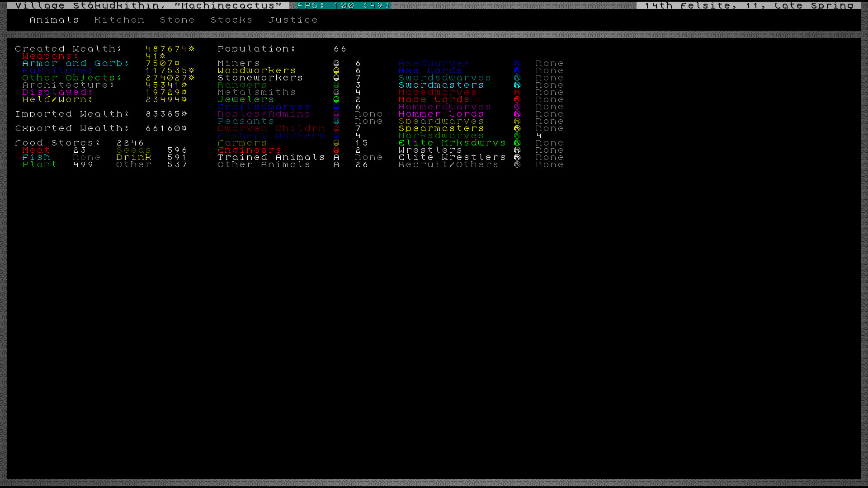Select the red Weapons wealth label

(51, 56)
